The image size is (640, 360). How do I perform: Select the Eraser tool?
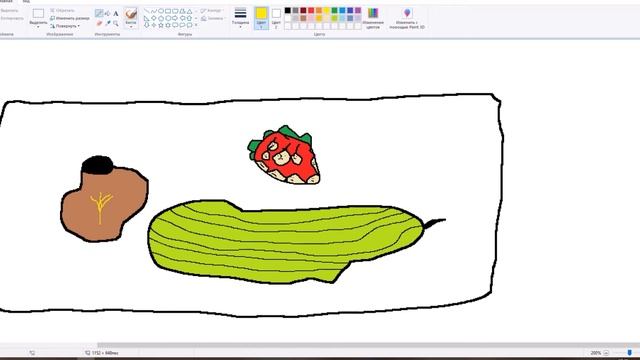(99, 24)
